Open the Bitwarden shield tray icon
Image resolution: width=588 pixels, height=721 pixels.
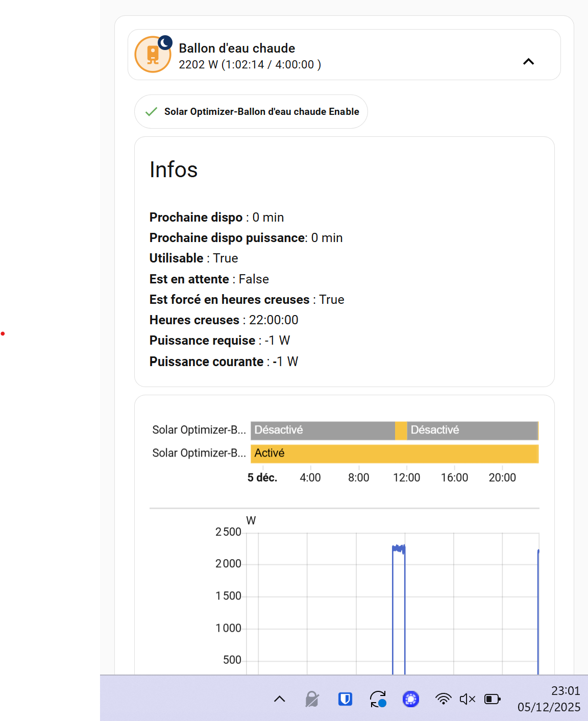tap(346, 699)
